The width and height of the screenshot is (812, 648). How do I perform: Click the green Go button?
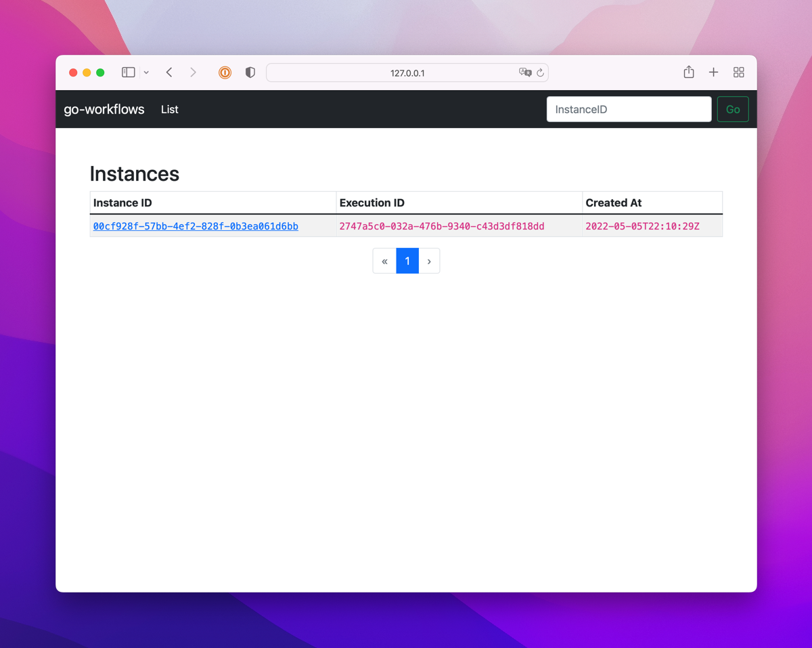pyautogui.click(x=733, y=109)
